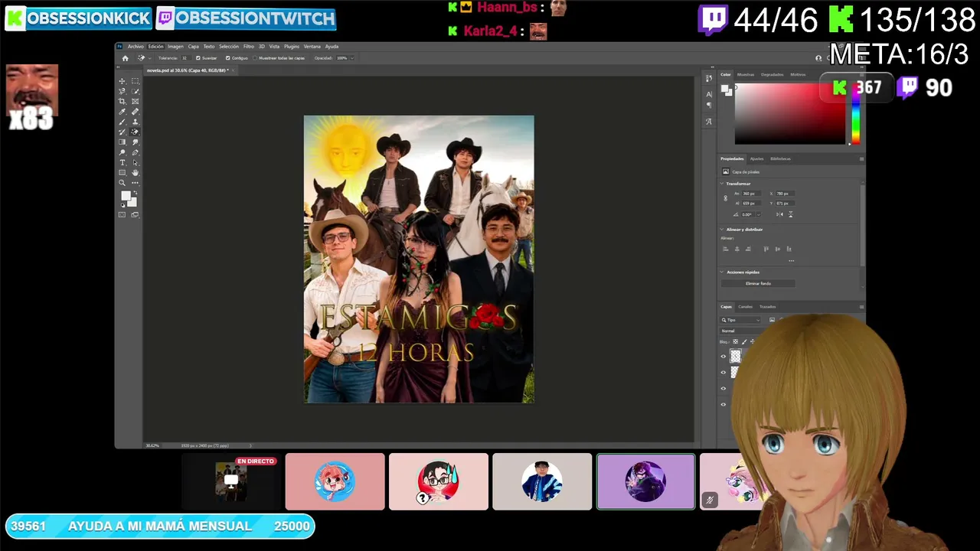Open the collapsed History panel icon
Screen dimensions: 980x551
tap(708, 78)
